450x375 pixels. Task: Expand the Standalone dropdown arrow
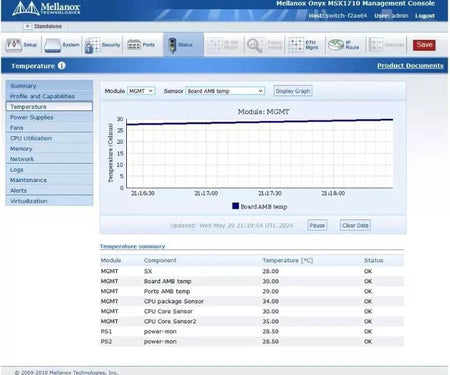click(x=28, y=26)
